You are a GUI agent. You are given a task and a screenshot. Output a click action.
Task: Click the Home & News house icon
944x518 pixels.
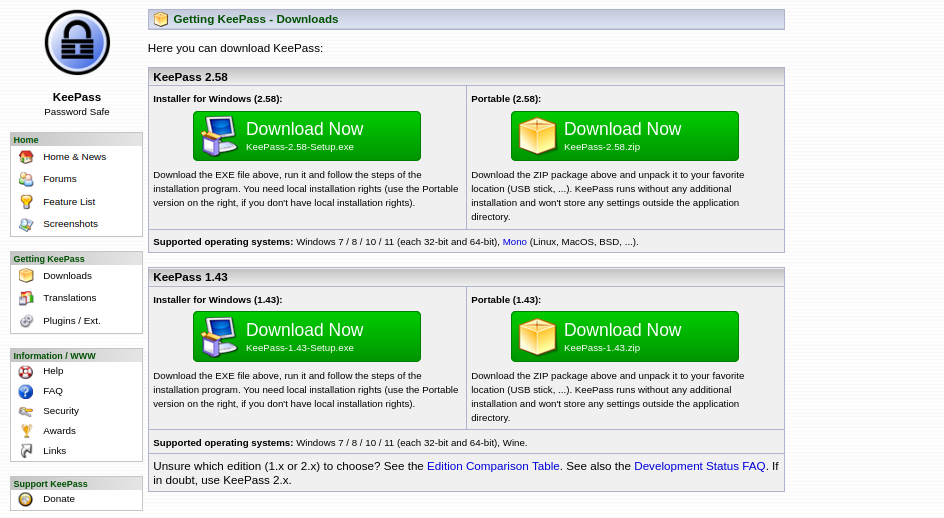[x=26, y=157]
